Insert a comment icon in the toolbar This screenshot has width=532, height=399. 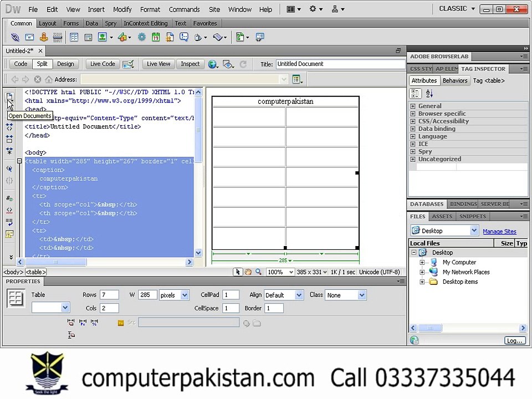click(x=184, y=37)
